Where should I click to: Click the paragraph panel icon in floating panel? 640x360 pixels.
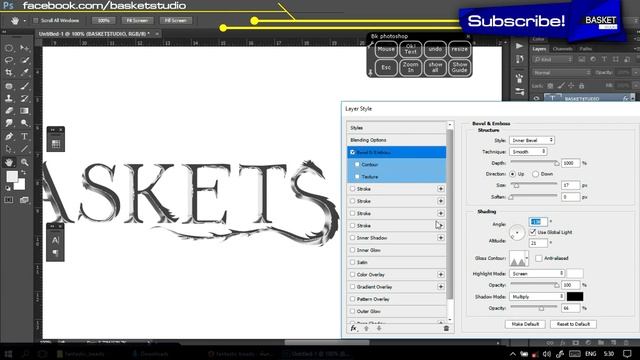click(56, 253)
